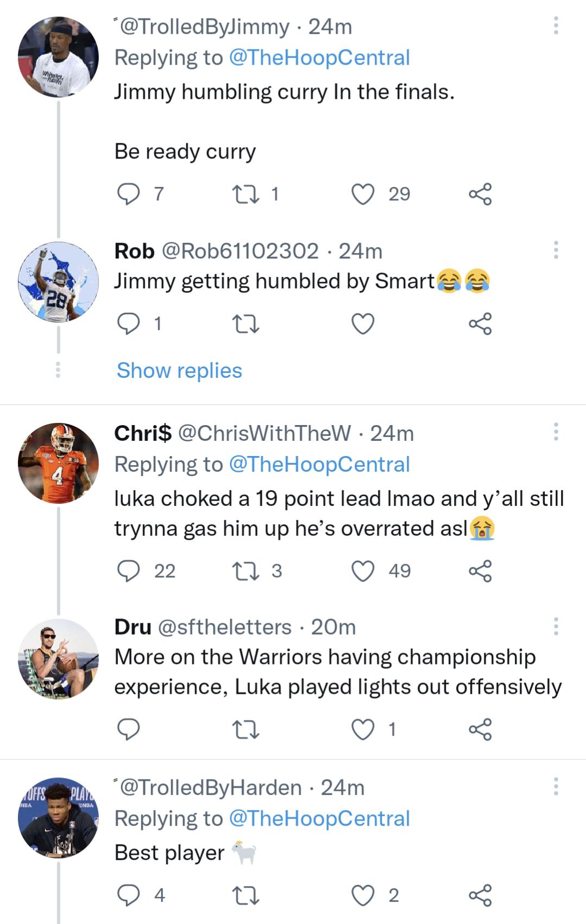Reply to Chri$ tweet about luka
The height and width of the screenshot is (924, 586).
pos(129,571)
